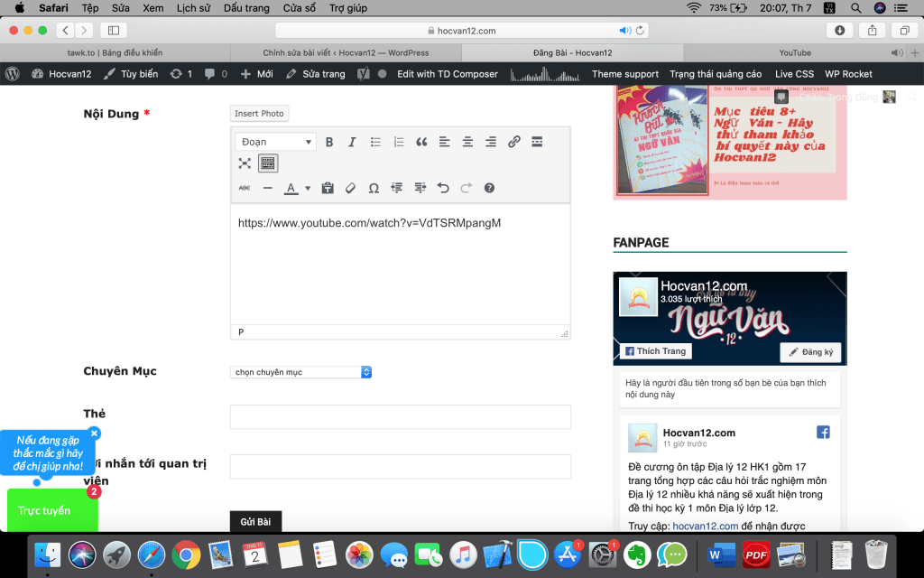
Task: Open Tùy biến customizer
Action: pyautogui.click(x=131, y=74)
